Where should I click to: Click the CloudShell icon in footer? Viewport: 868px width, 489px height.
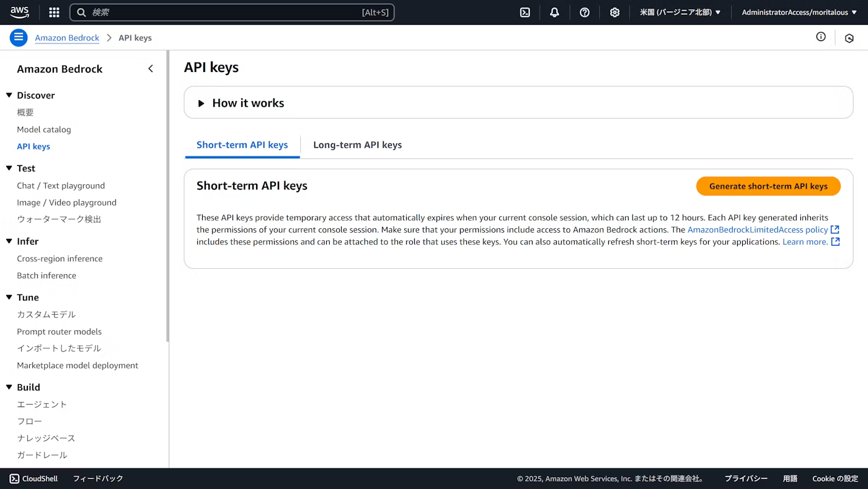point(14,478)
